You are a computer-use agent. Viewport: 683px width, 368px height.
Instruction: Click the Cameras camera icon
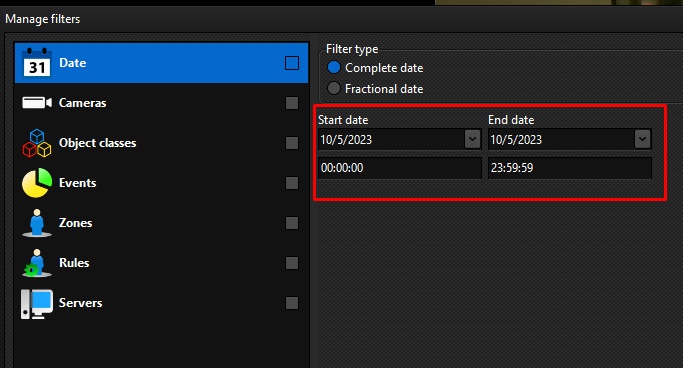(x=37, y=103)
